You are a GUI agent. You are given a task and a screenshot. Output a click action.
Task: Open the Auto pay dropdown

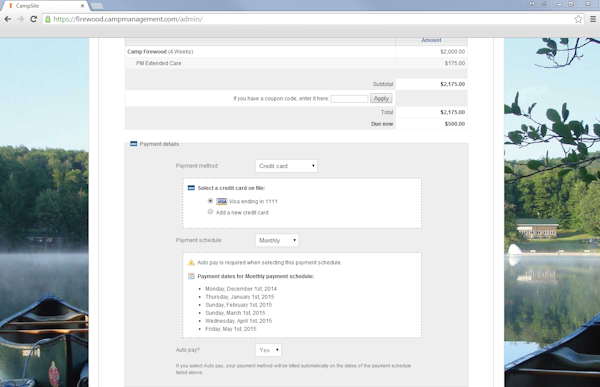point(268,350)
